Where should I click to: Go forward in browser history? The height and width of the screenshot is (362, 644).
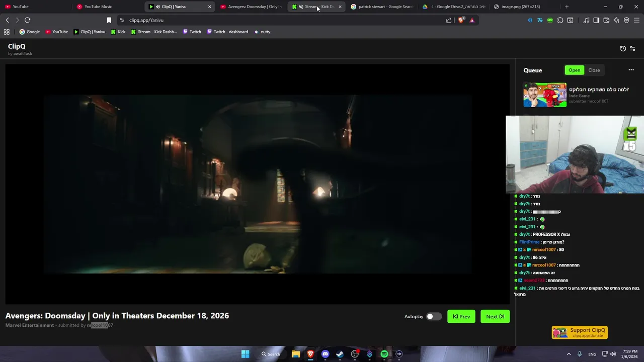(17, 20)
